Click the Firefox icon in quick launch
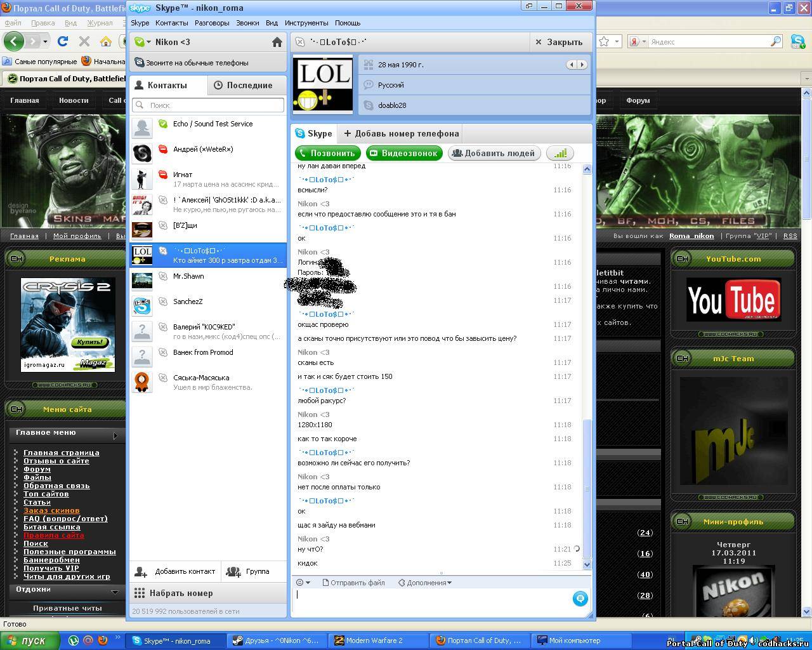Image resolution: width=812 pixels, height=650 pixels. tap(103, 640)
